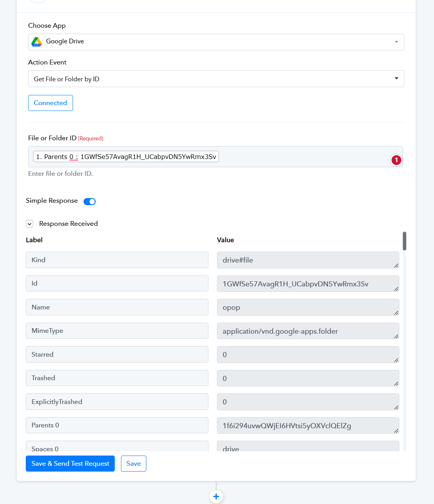Click the Connected button

coord(50,103)
